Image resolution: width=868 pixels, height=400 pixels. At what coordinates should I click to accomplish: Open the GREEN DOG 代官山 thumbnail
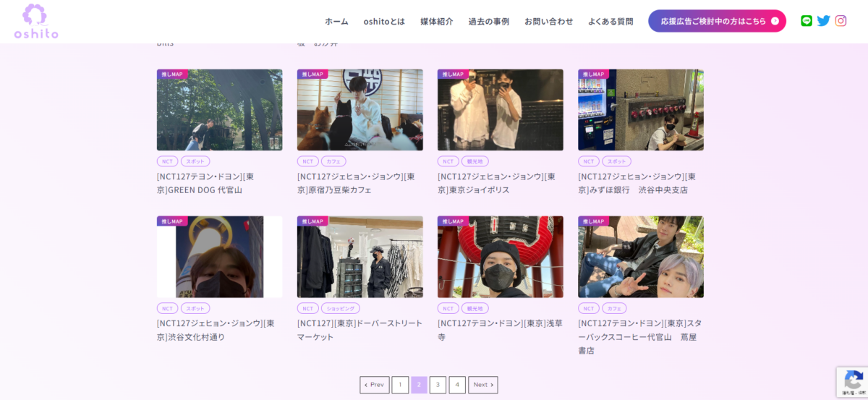coord(219,110)
